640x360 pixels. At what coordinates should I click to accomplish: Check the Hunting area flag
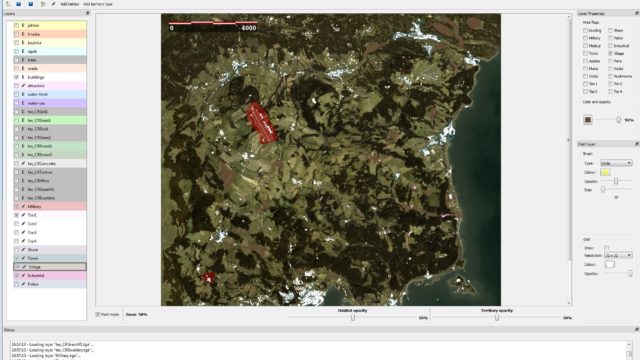585,31
